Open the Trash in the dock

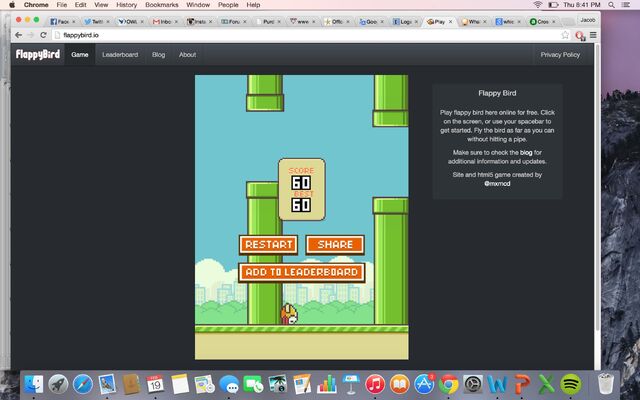click(606, 384)
